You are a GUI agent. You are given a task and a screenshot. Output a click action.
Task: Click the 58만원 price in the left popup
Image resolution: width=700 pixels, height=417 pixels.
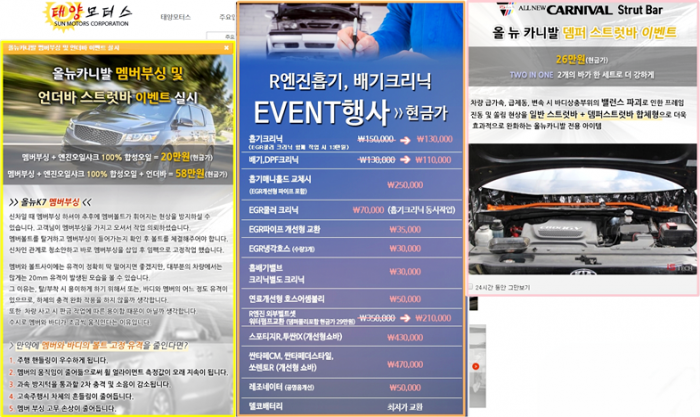(x=190, y=173)
